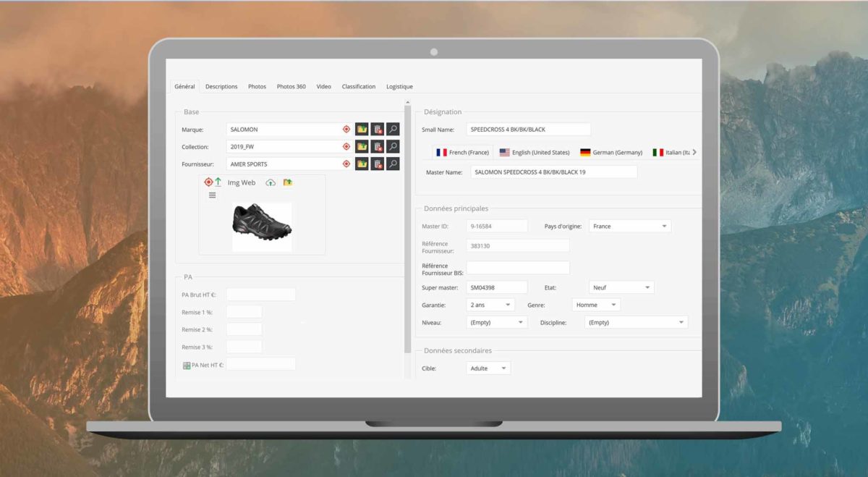The width and height of the screenshot is (868, 477).
Task: Select the English (United States) language tab
Action: click(x=535, y=152)
